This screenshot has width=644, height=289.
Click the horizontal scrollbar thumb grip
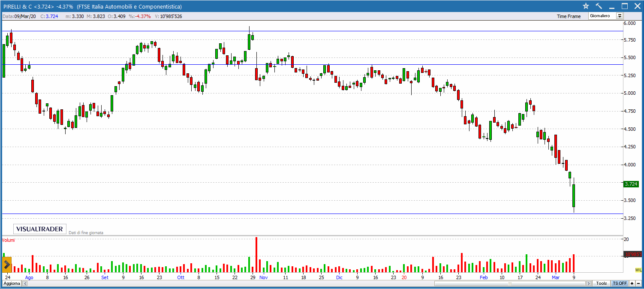(x=510, y=283)
